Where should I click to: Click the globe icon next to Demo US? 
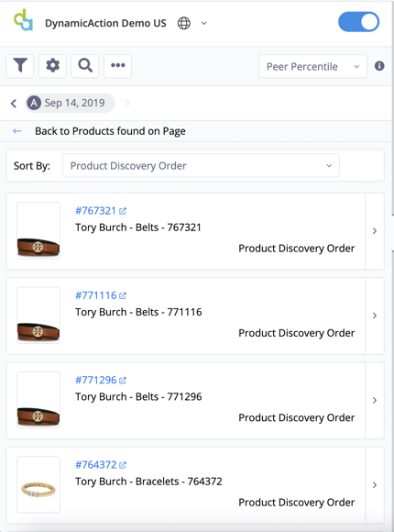[184, 23]
